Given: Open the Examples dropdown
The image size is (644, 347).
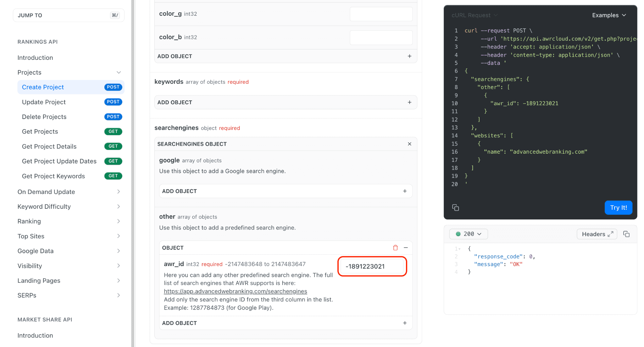Looking at the screenshot, I should [609, 15].
